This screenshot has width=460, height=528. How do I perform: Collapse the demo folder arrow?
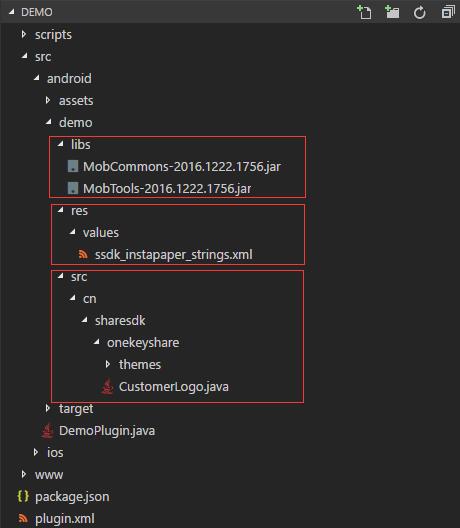click(x=48, y=122)
